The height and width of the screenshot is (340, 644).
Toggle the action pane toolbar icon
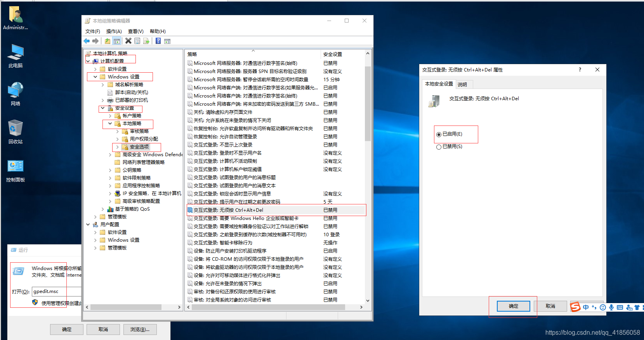167,41
